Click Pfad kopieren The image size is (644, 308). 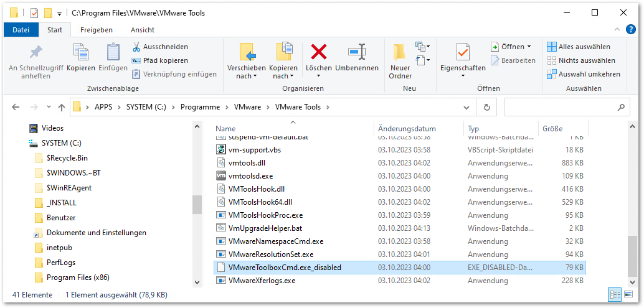point(160,60)
